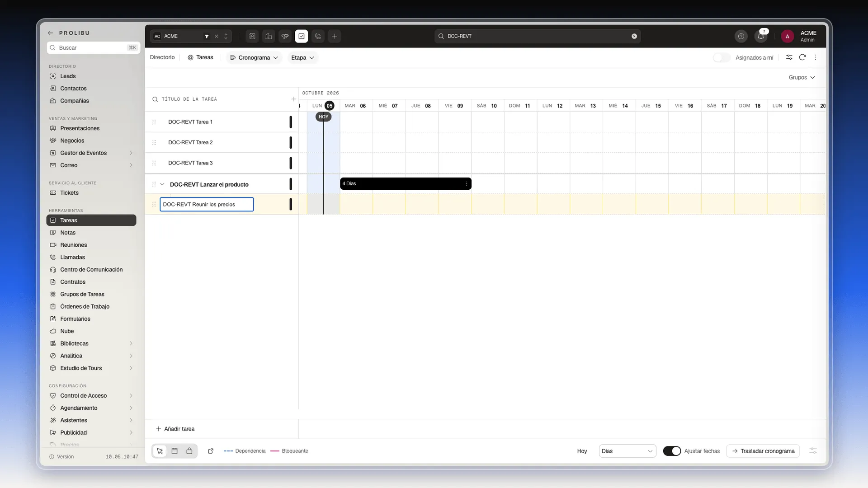Click the deals handshake icon in top toolbar
This screenshot has height=488, width=868.
tap(285, 36)
